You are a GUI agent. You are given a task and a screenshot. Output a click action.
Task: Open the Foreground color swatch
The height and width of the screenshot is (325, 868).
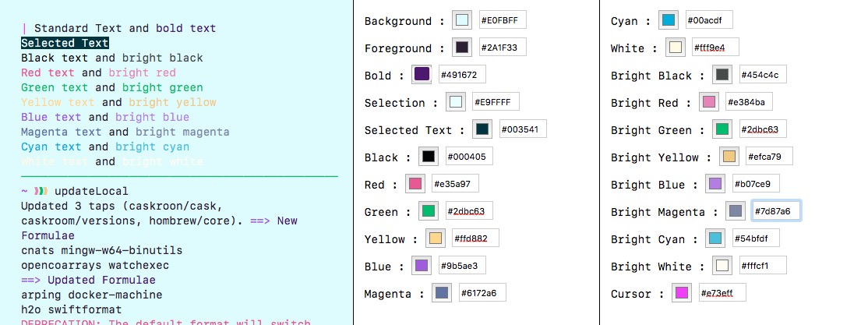coord(462,48)
